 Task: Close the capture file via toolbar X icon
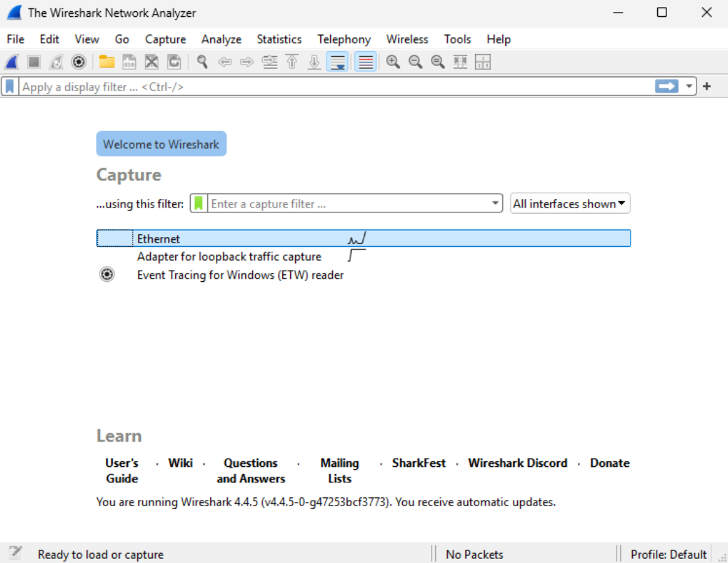point(151,62)
